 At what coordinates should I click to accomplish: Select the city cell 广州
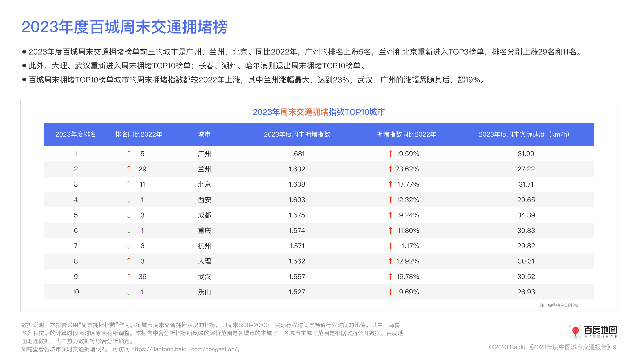tap(204, 154)
